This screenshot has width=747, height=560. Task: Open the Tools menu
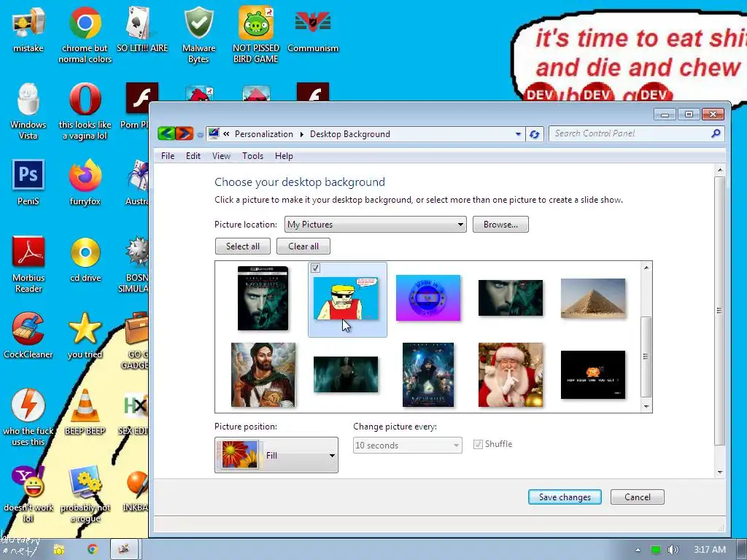coord(252,156)
